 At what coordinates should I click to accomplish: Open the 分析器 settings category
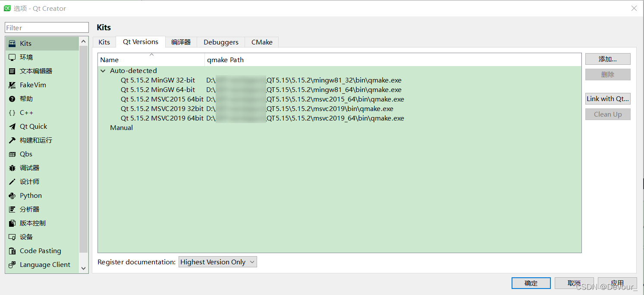coord(42,209)
